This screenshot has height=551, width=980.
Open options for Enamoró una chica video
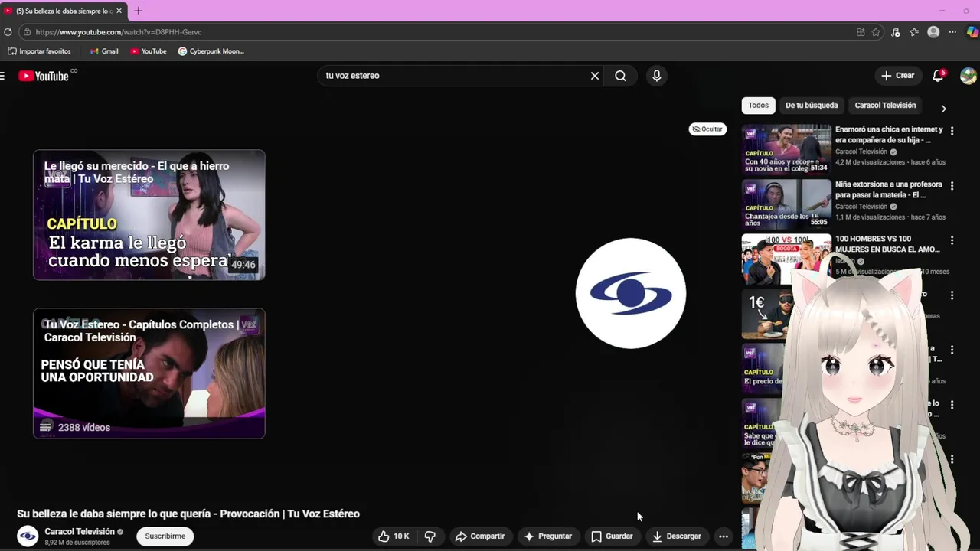952,131
